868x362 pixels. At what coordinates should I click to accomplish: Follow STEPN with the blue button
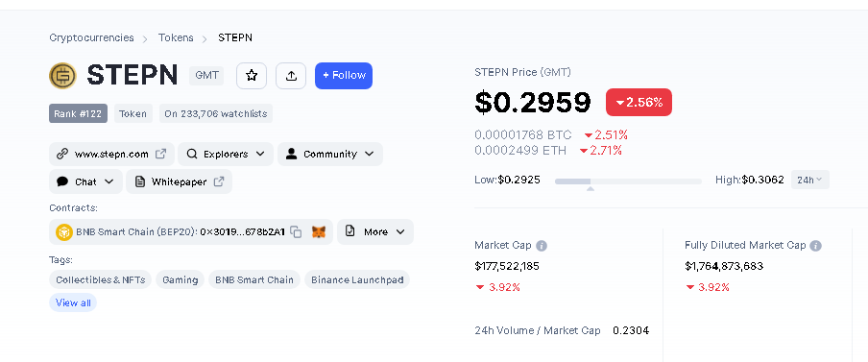pos(344,76)
